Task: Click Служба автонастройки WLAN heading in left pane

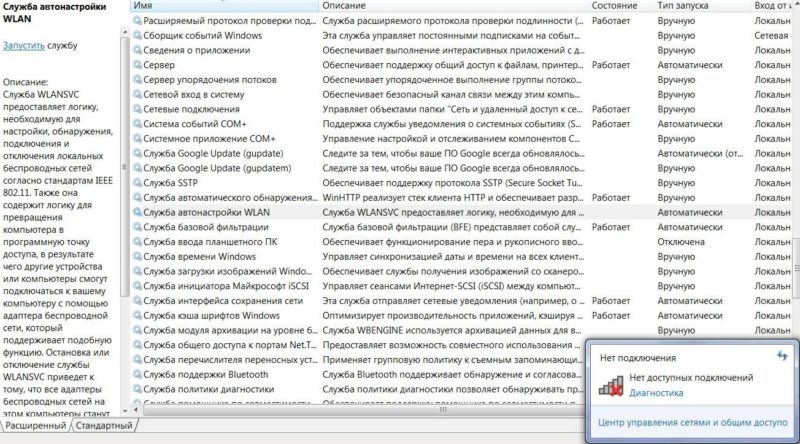Action: pos(54,13)
